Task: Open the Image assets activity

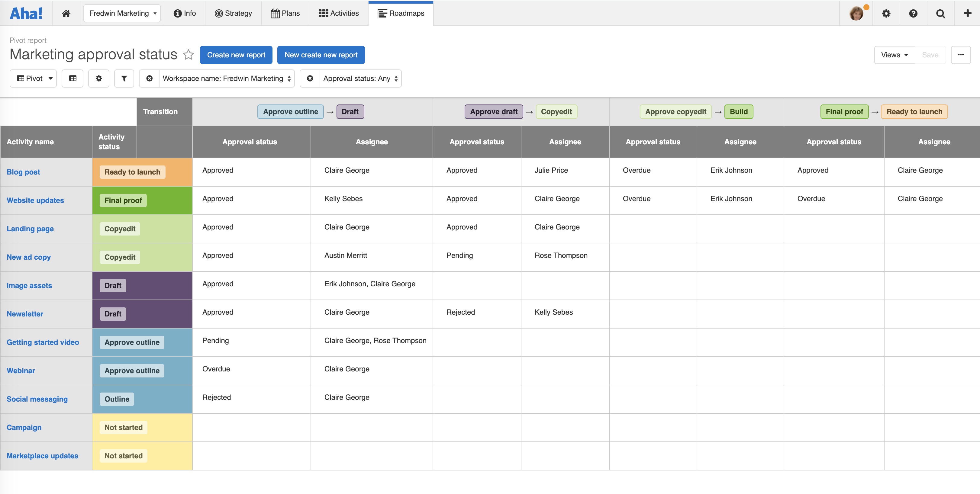Action: tap(29, 286)
